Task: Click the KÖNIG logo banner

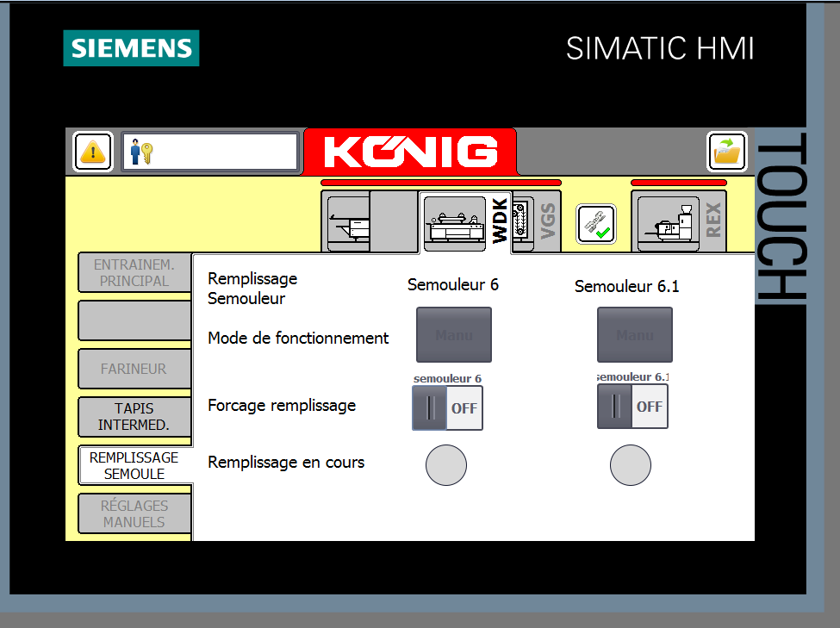Action: coord(410,152)
